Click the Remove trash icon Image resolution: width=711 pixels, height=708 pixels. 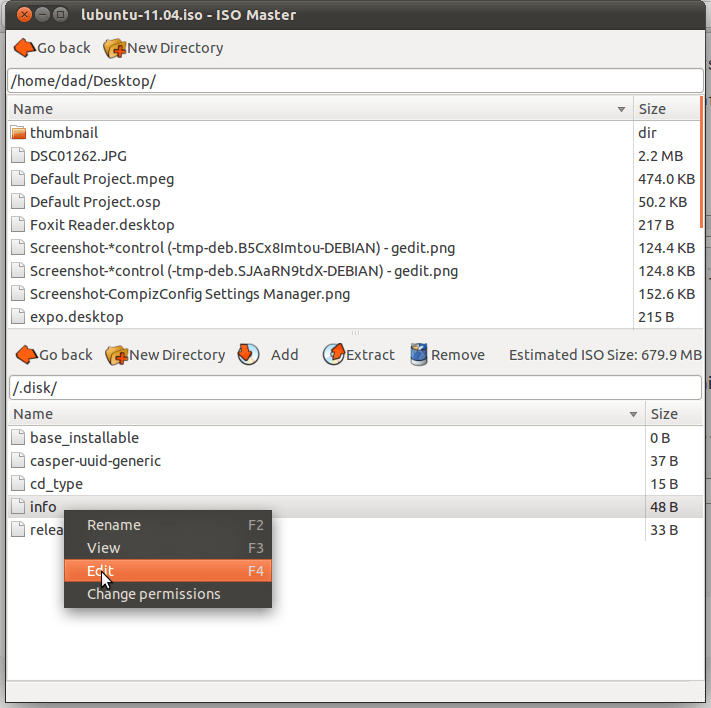(x=419, y=355)
